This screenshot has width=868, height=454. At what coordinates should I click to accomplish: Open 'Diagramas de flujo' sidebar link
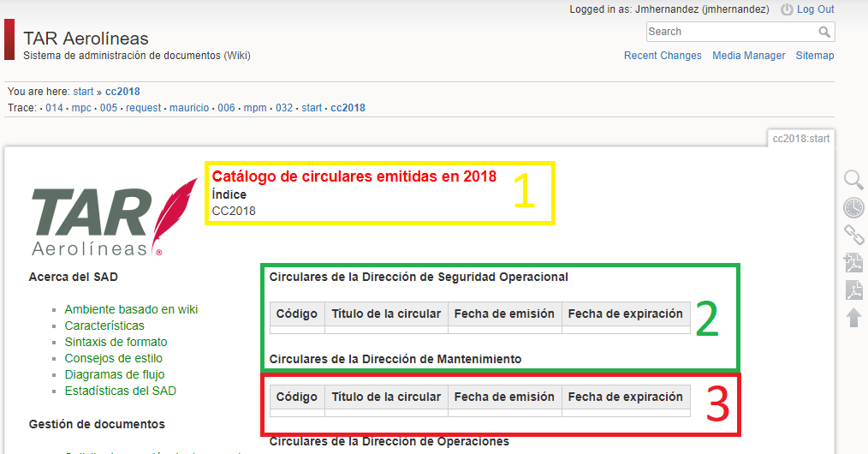click(115, 374)
